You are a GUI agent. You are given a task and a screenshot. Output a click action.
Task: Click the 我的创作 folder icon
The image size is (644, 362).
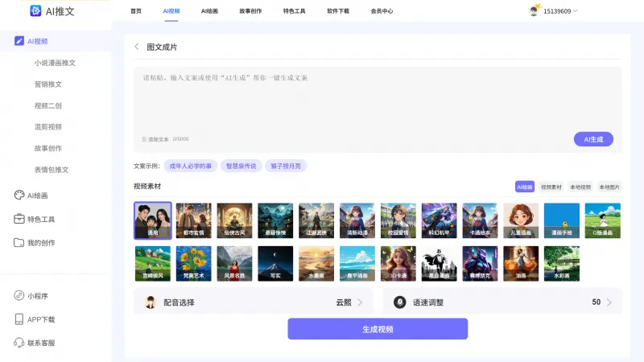(19, 243)
